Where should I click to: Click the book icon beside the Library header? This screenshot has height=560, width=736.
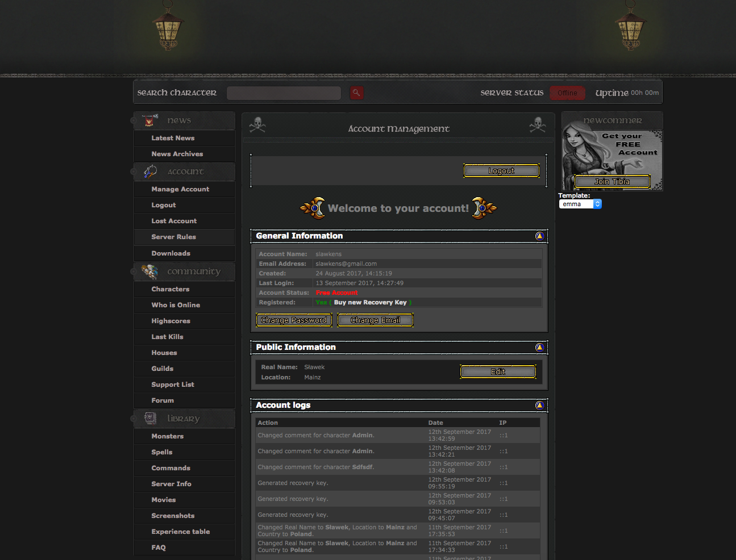pos(149,418)
